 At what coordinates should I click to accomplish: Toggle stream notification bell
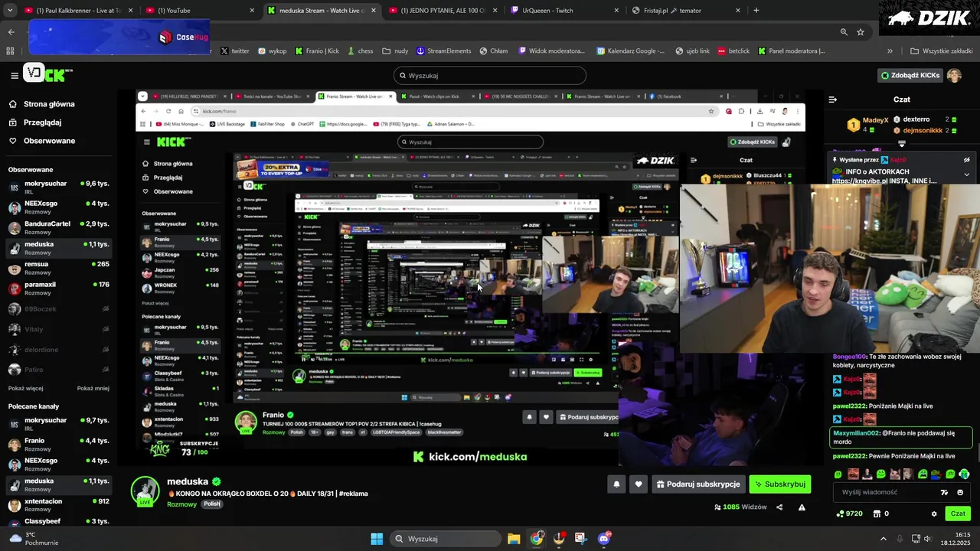click(x=616, y=484)
